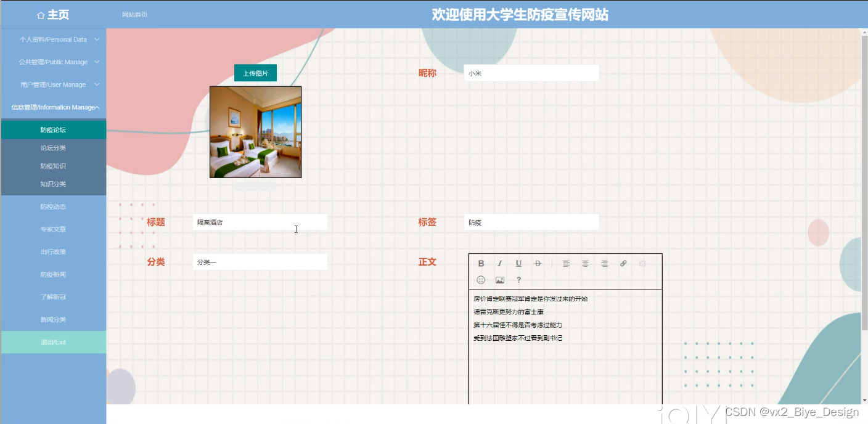Open 新闻分类 in the sidebar
The image size is (868, 424).
tap(54, 319)
